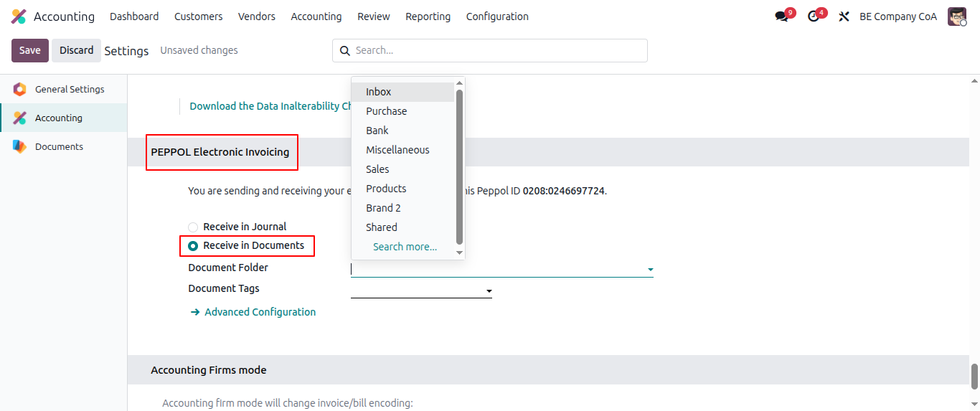The width and height of the screenshot is (980, 411).
Task: Choose Sales from the folder list
Action: [404, 169]
